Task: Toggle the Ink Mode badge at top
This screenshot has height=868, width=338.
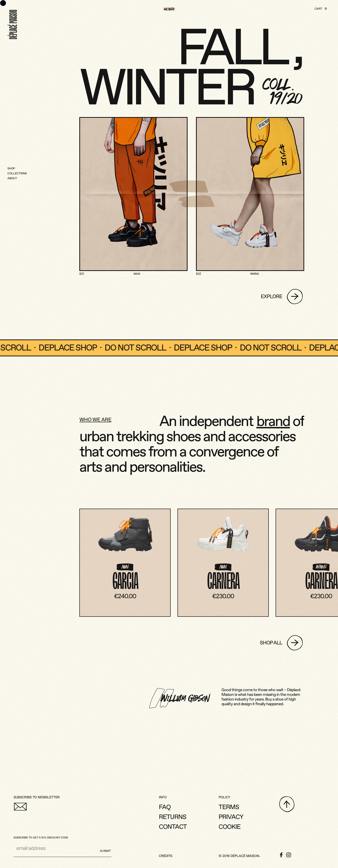Action: pos(169,9)
